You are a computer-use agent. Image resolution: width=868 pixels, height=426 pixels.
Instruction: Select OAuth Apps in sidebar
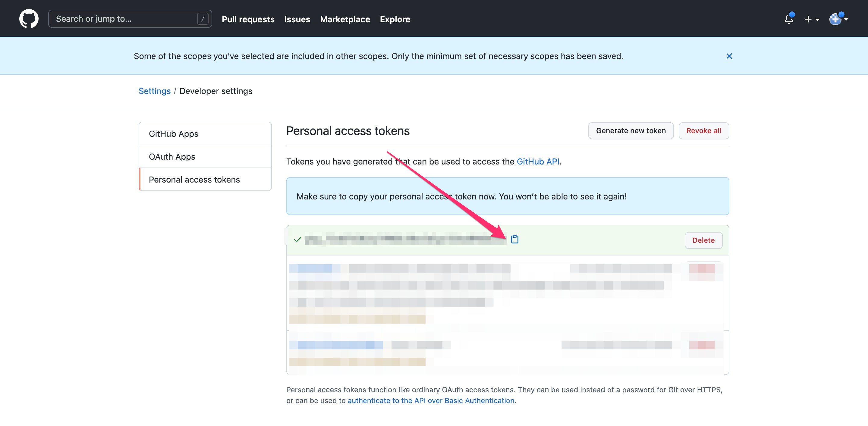(x=205, y=157)
